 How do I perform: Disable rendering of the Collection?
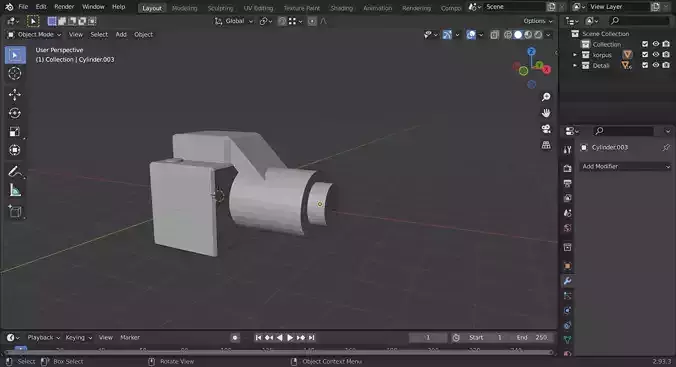(666, 44)
